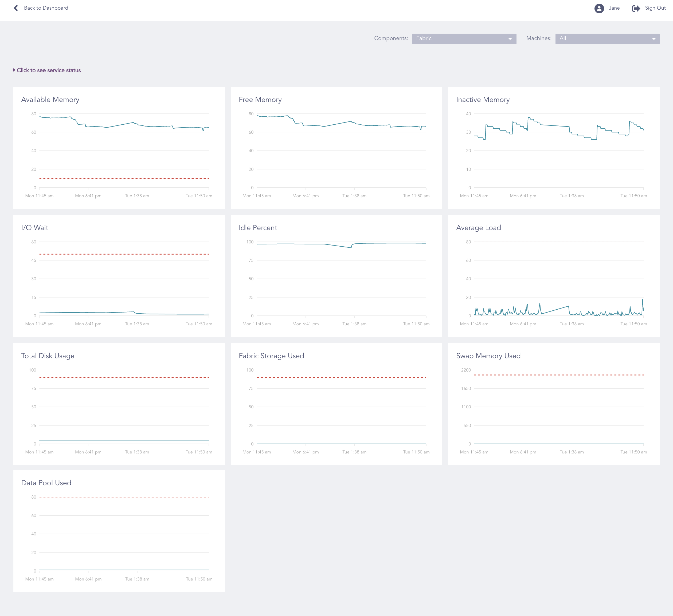
Task: Click the back arrow icon in the header
Action: pyautogui.click(x=16, y=8)
